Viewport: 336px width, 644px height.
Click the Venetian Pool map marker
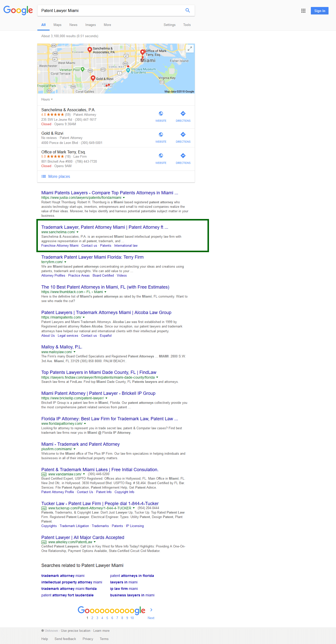[83, 69]
